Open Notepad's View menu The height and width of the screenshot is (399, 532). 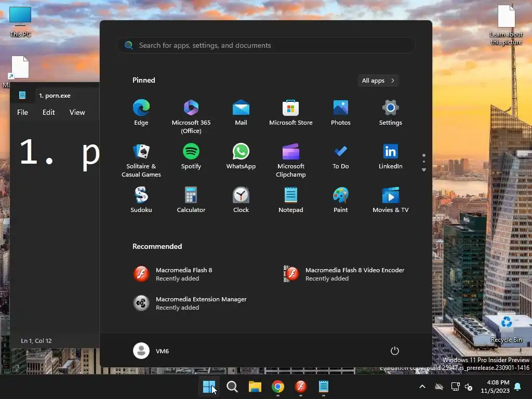(77, 112)
